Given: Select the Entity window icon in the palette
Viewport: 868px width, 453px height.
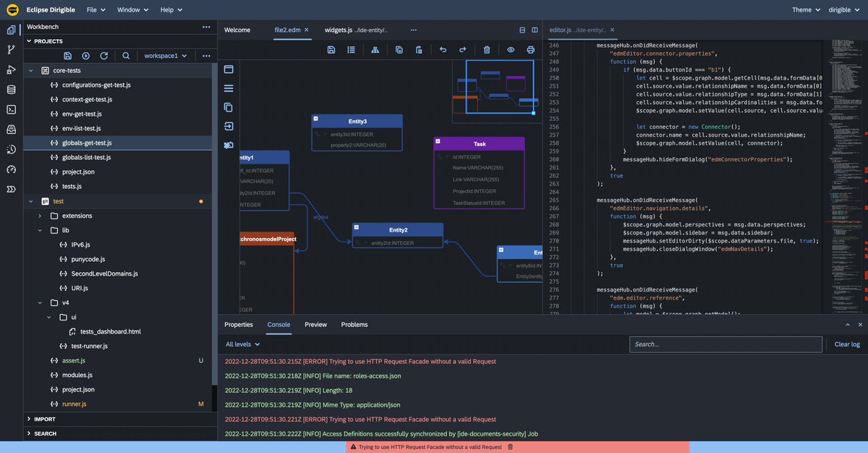Looking at the screenshot, I should tap(229, 69).
